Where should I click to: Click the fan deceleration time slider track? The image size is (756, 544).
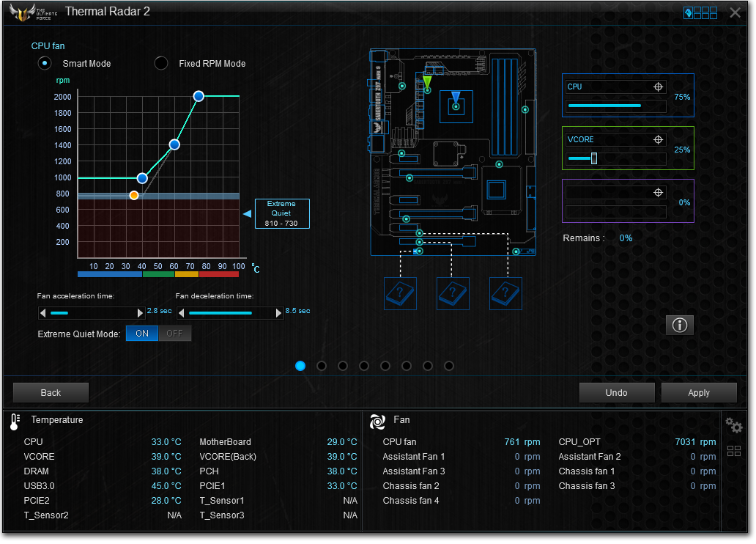tap(230, 313)
